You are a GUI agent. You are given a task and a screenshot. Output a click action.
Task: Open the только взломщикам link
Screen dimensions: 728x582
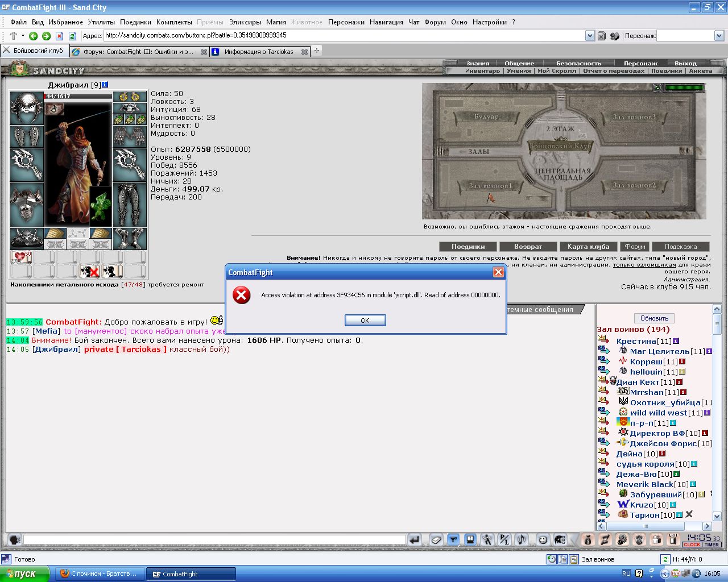click(644, 264)
